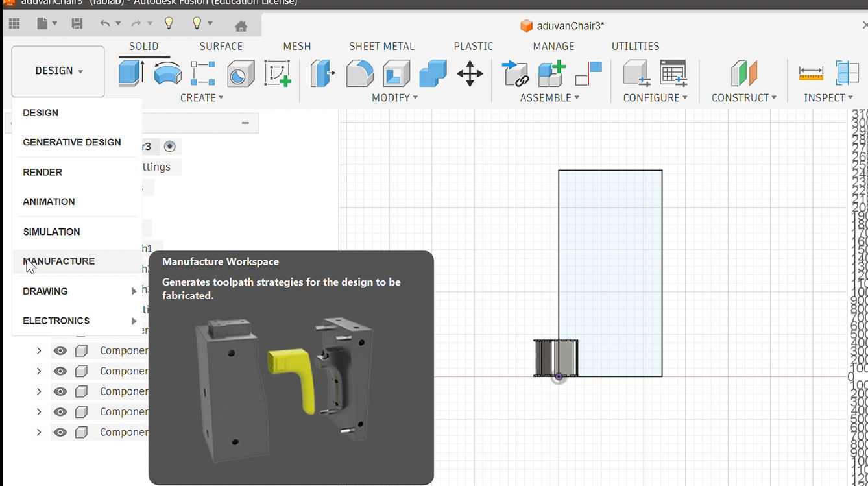Activate the Move/Copy four-arrow tool
Viewport: 868px width, 486px height.
(x=470, y=73)
